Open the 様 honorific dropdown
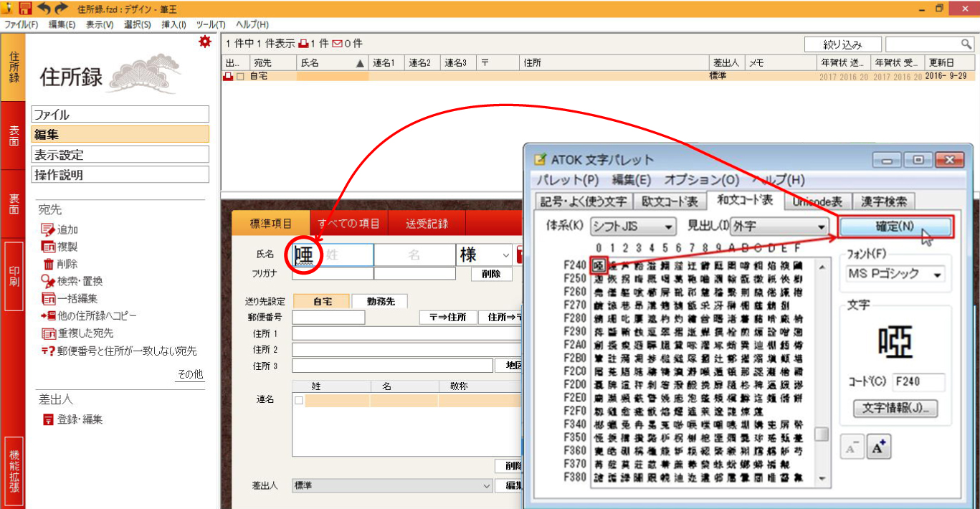980x509 pixels. pos(505,255)
